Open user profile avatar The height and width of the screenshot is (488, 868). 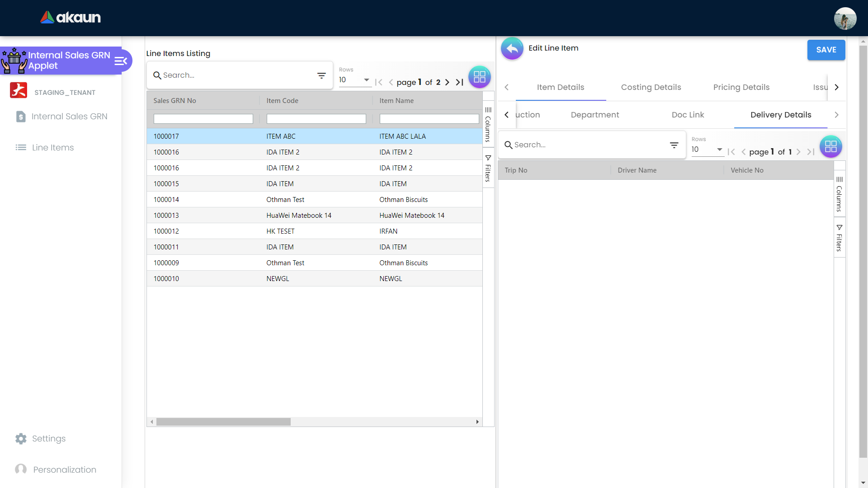tap(844, 19)
